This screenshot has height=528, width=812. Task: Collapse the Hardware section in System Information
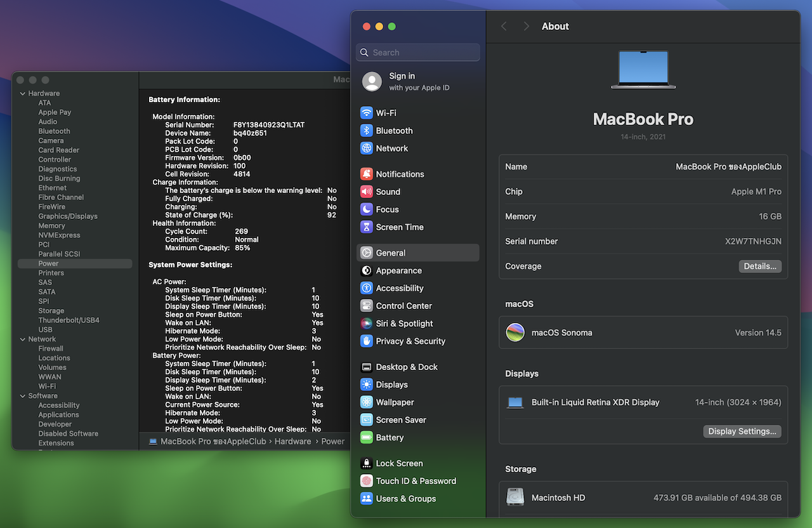22,93
